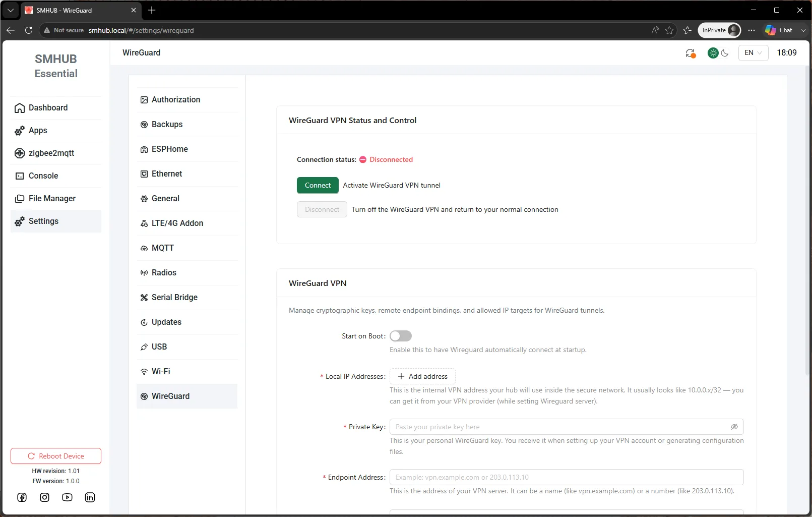Open the YouTube link icon
This screenshot has height=517, width=812.
[x=68, y=497]
